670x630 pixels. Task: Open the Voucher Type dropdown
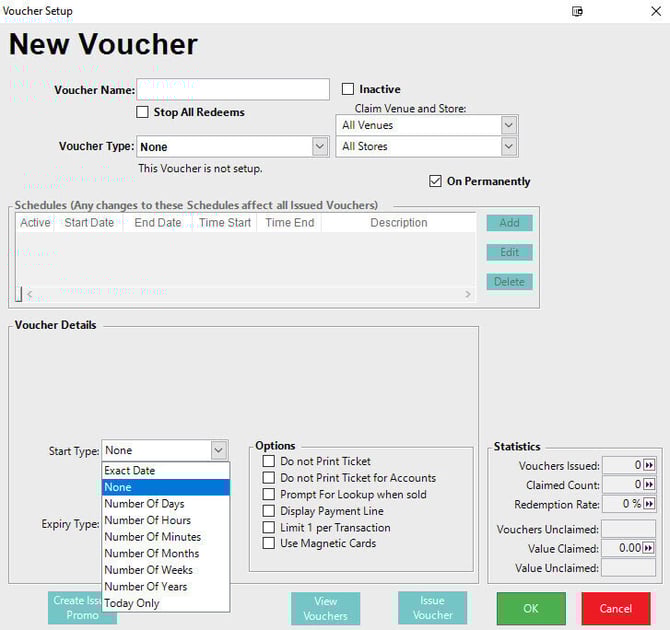(320, 146)
